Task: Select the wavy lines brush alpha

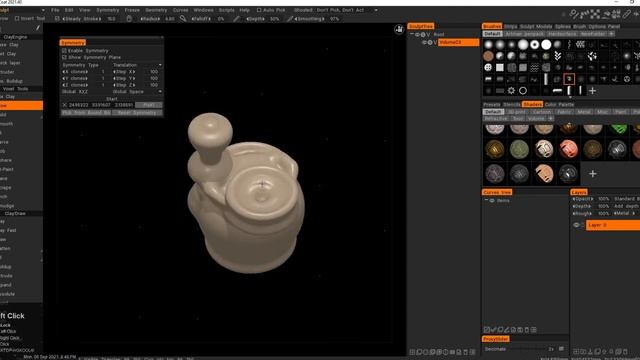Action: pyautogui.click(x=534, y=67)
